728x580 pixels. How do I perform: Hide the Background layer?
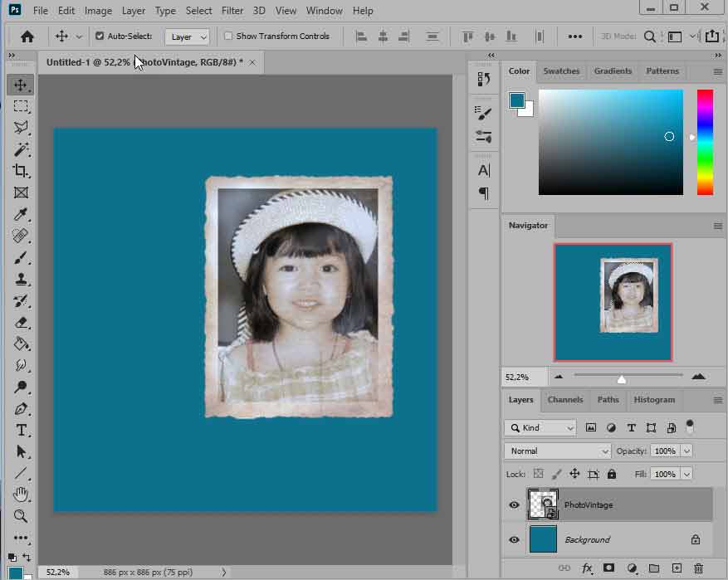tap(514, 539)
